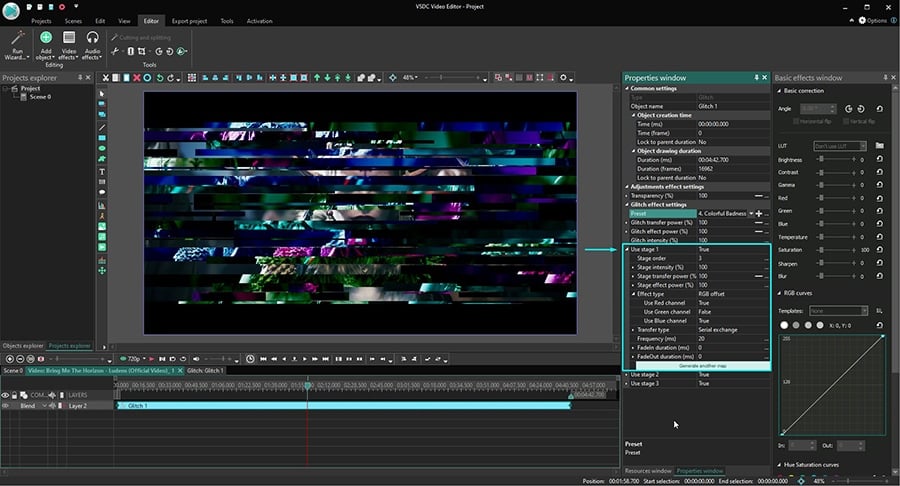Open the Run Wizard tool
This screenshot has width=900, height=486.
(x=17, y=46)
